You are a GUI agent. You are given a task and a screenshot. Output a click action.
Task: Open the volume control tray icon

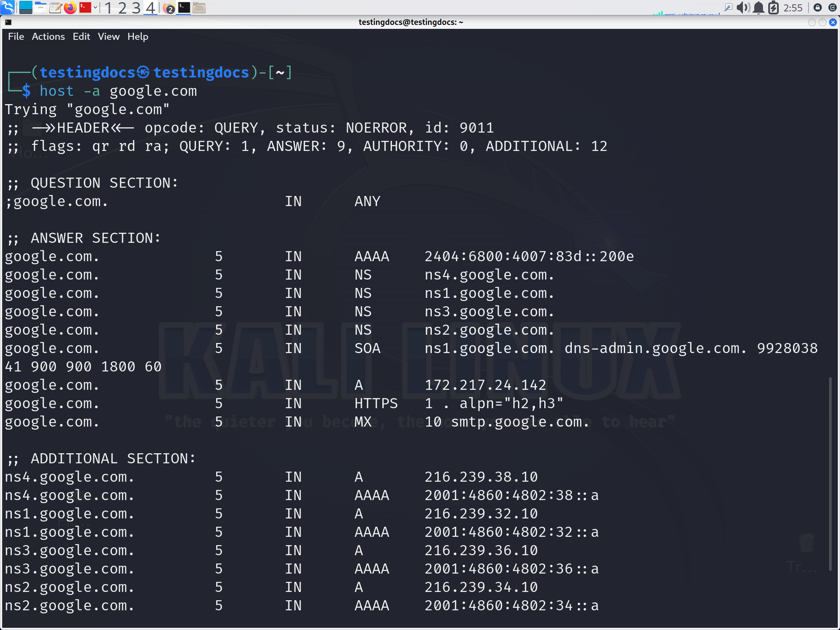click(743, 7)
